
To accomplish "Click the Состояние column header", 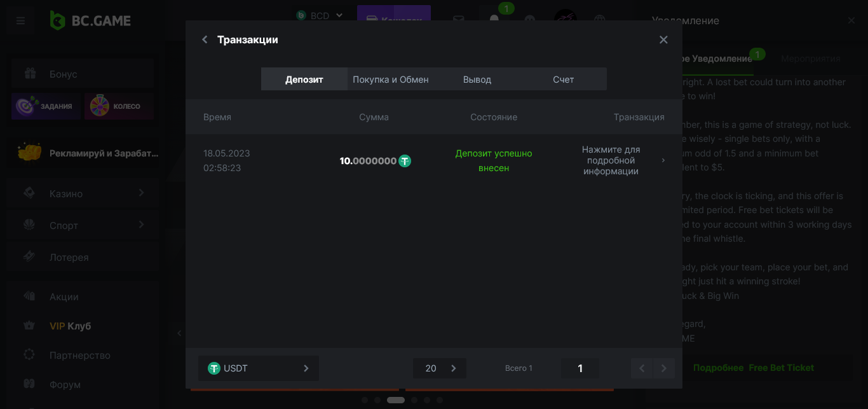I will tap(494, 117).
